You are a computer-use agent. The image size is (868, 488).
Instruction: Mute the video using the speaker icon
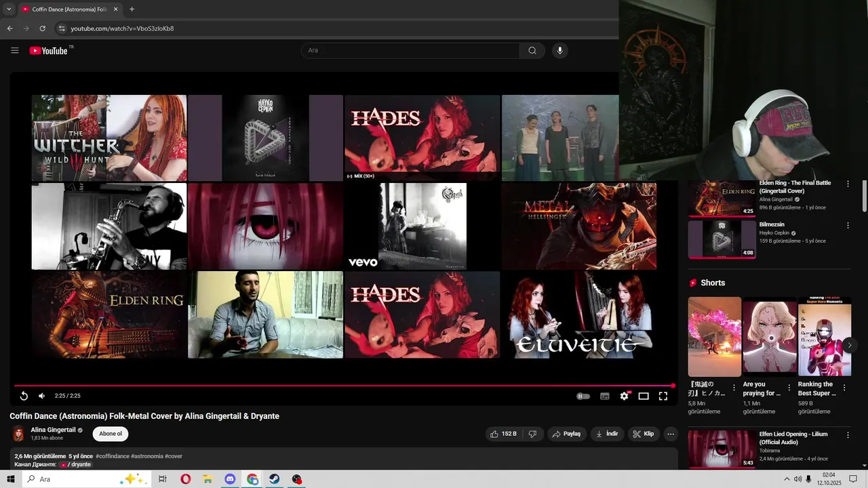pyautogui.click(x=41, y=396)
